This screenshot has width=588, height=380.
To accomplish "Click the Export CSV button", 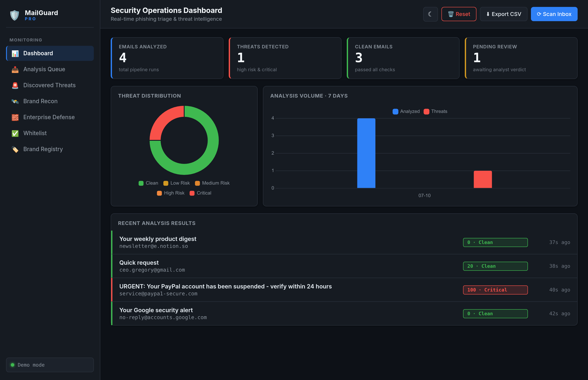I will [503, 14].
